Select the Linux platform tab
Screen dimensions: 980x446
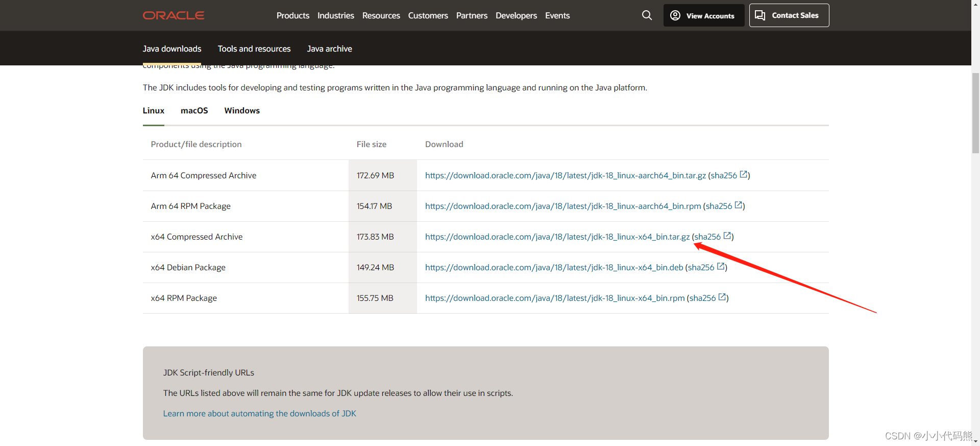(x=154, y=110)
